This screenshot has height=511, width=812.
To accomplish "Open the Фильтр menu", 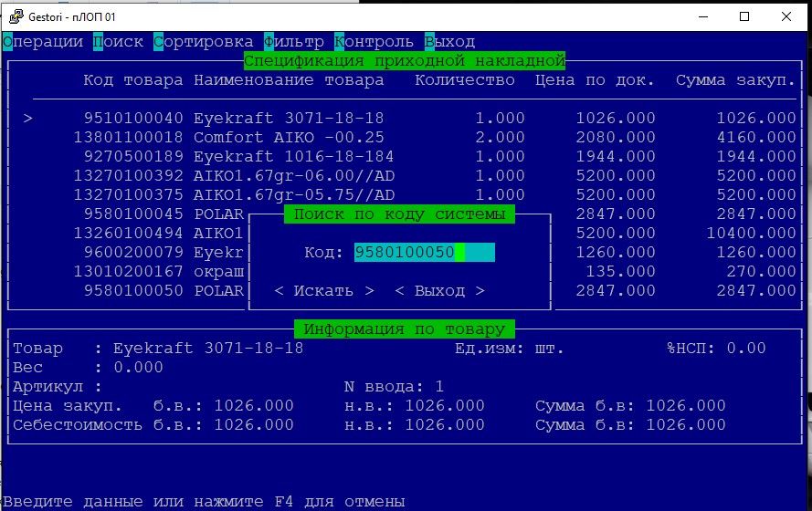I will point(294,41).
